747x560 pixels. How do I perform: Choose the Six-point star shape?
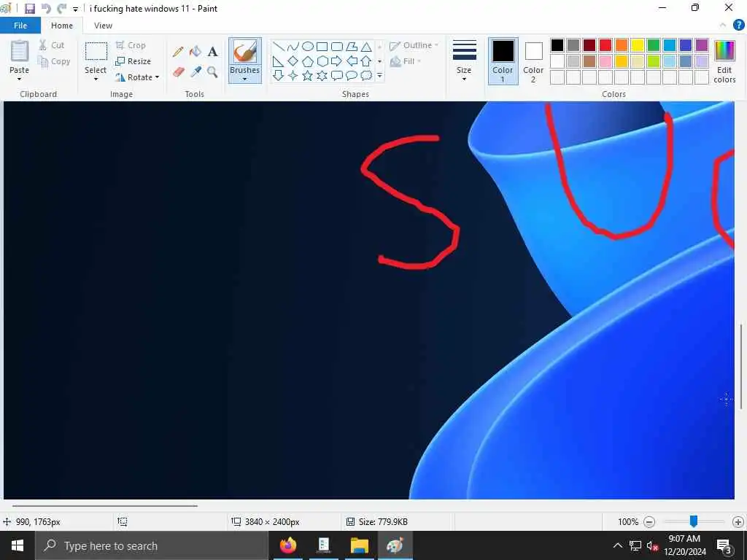322,75
